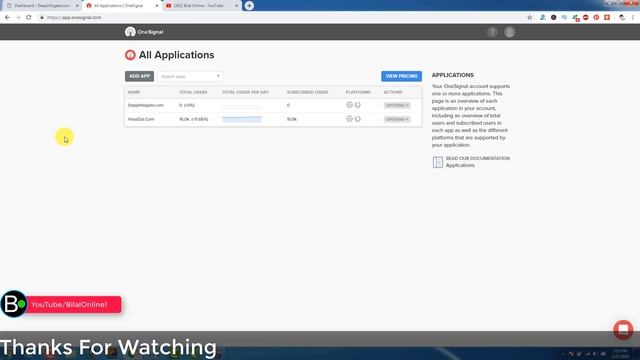Screen dimensions: 640x360
Task: Click total users value in Deppinfogate.com row
Action: 187,105
